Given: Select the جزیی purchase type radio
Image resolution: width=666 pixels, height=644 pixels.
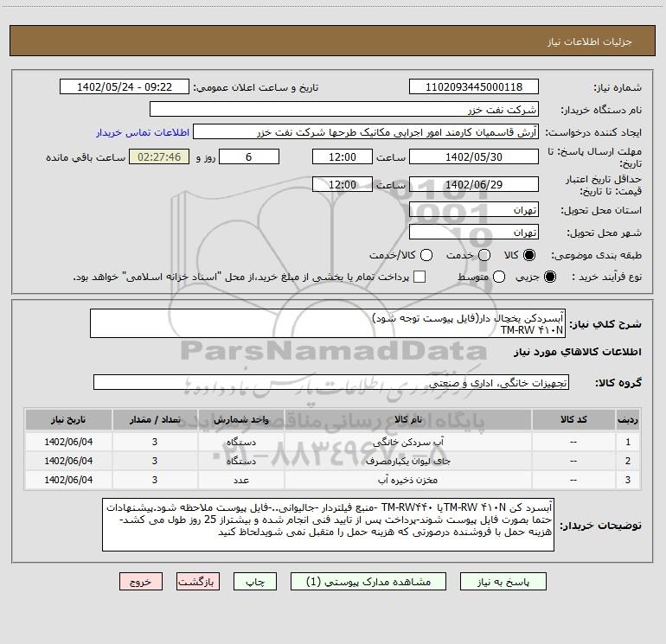Looking at the screenshot, I should pos(549,277).
